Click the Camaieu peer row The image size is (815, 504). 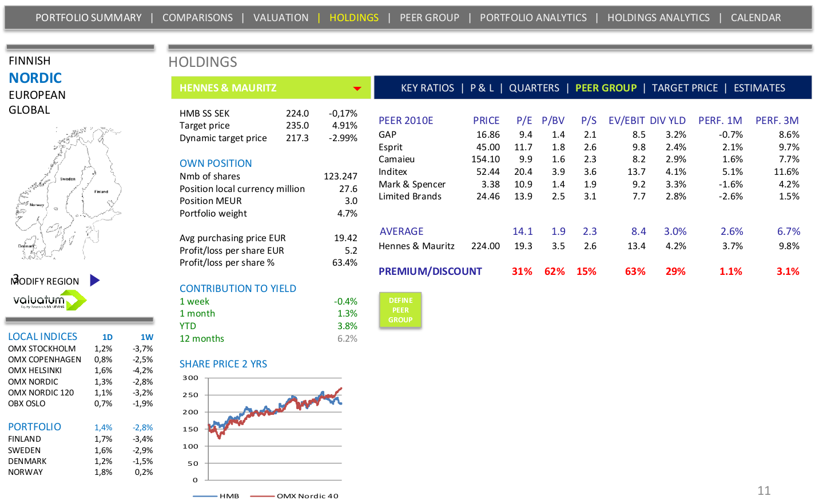(589, 159)
